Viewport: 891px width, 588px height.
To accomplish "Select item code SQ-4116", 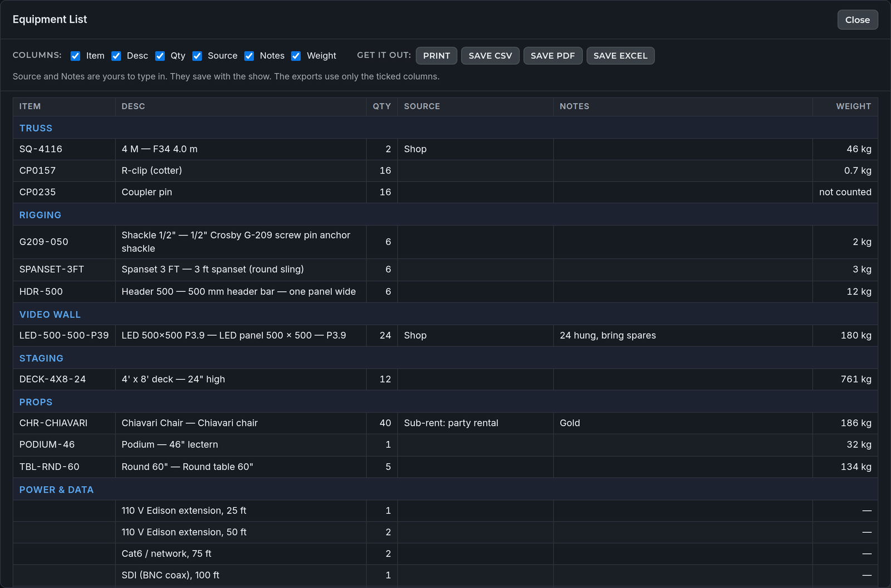I will [41, 149].
